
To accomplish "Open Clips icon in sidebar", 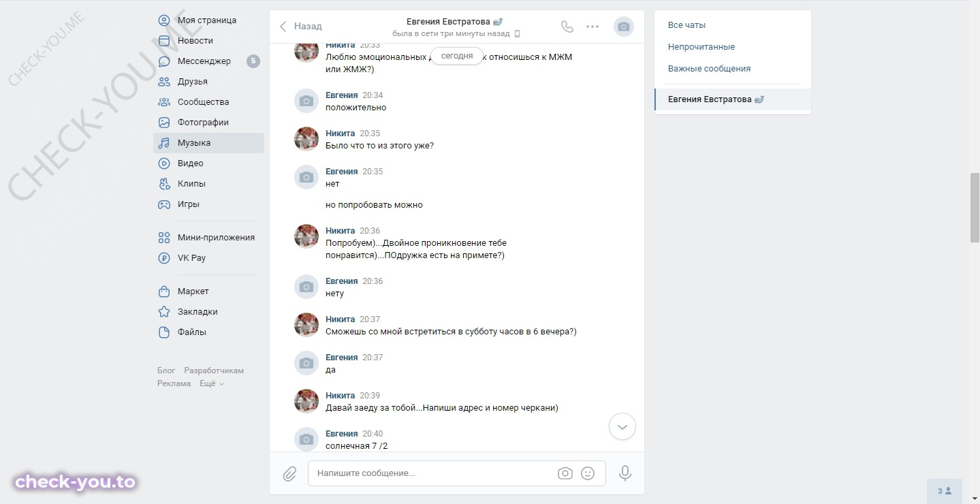I will 164,184.
